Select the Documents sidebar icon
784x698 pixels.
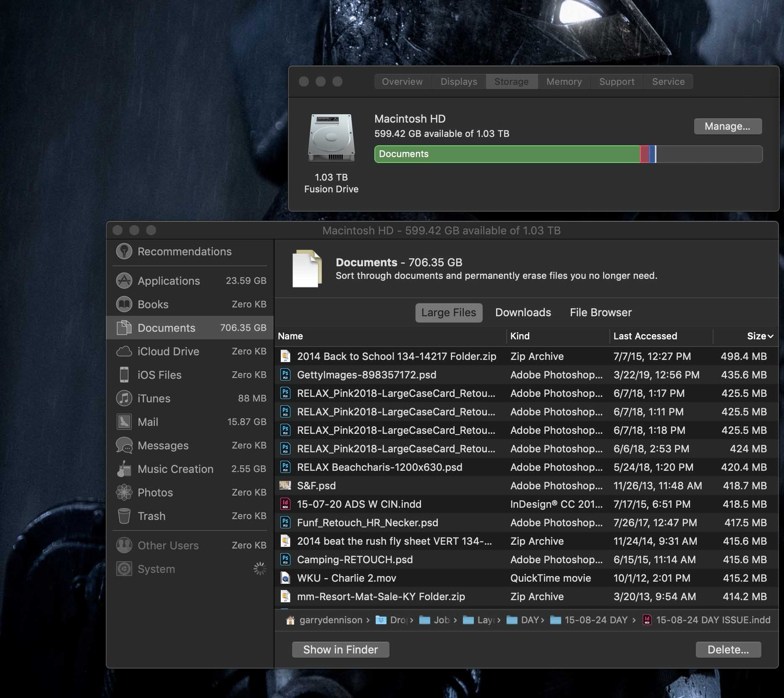[124, 328]
